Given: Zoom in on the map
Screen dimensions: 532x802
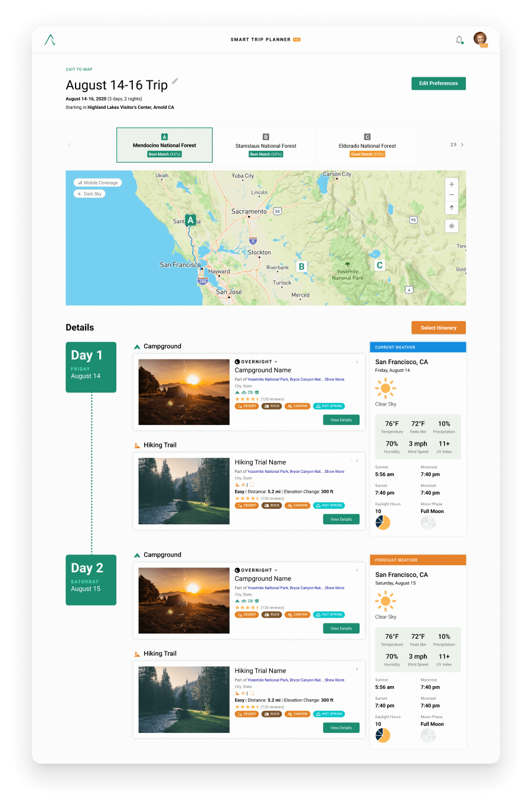Looking at the screenshot, I should click(452, 184).
